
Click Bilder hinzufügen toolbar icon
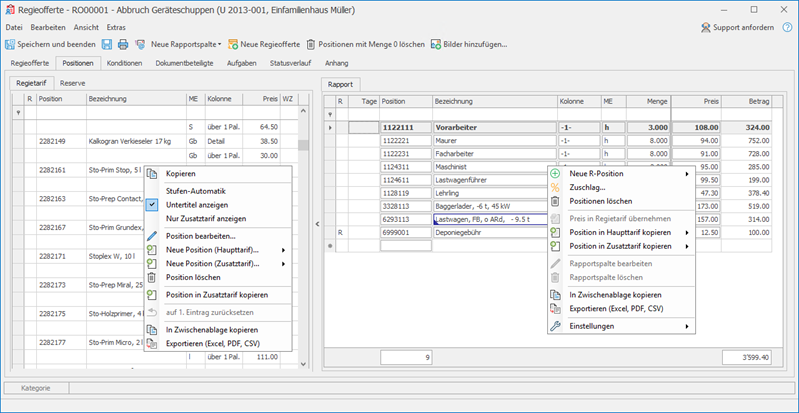pyautogui.click(x=436, y=44)
